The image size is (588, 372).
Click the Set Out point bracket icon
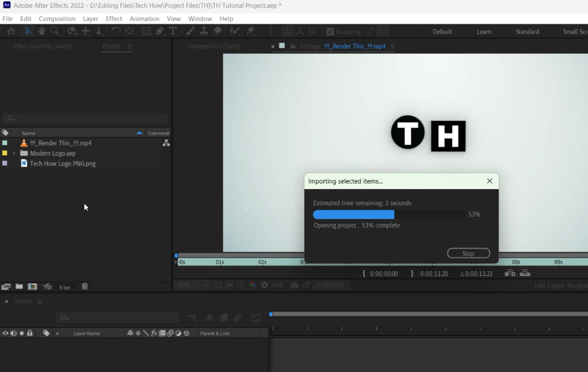click(x=412, y=273)
